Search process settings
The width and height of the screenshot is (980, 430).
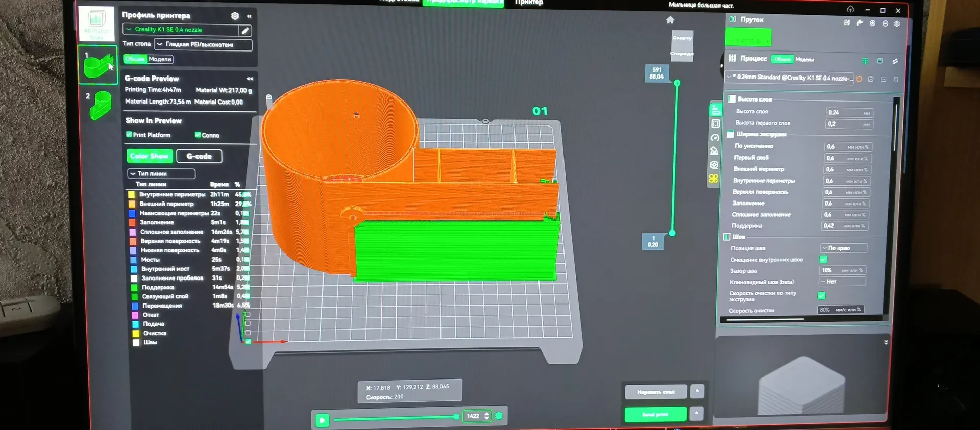pos(896,80)
